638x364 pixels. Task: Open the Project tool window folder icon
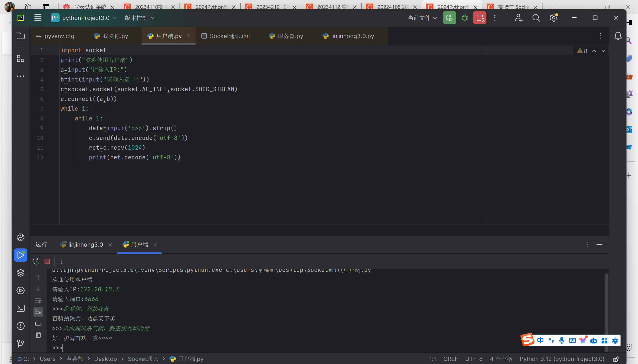click(x=21, y=36)
